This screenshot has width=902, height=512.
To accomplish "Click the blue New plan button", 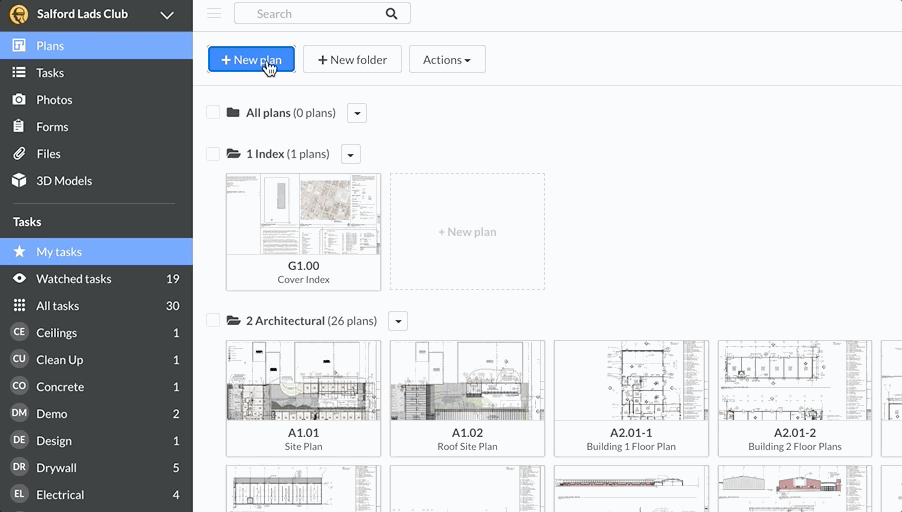I will coord(251,60).
